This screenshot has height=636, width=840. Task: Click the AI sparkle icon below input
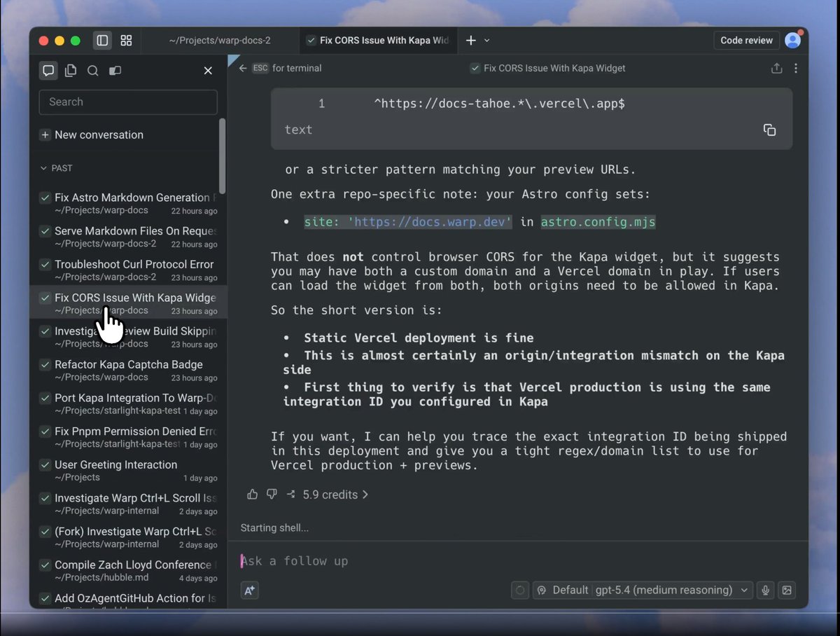250,590
